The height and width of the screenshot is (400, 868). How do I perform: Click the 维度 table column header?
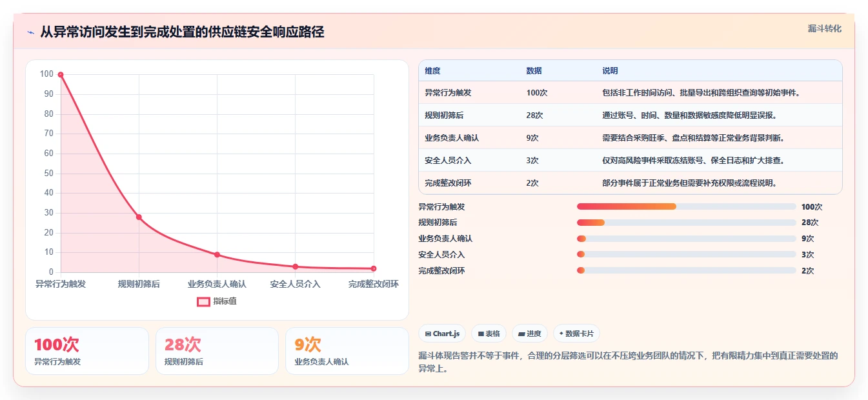click(433, 71)
